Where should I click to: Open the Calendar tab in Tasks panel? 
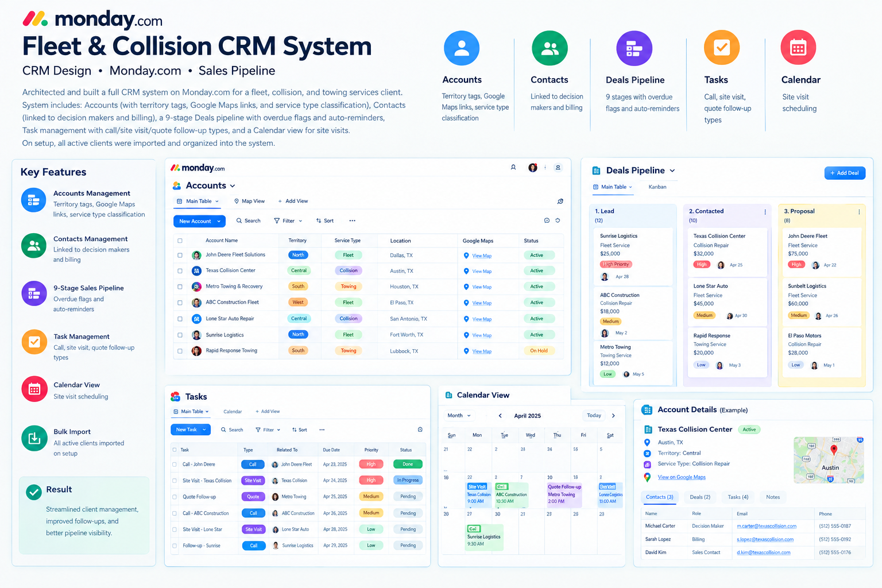[x=233, y=412]
